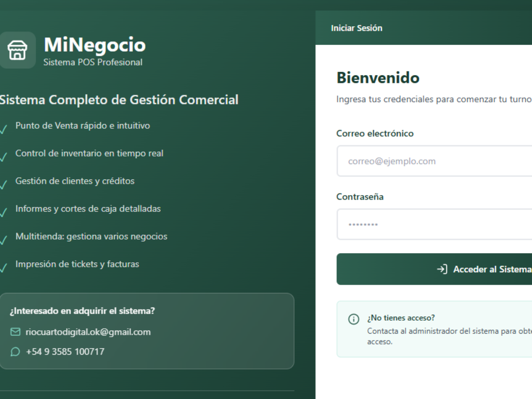
Task: Click the chat bubble icon beside phone number
Action: tap(16, 352)
